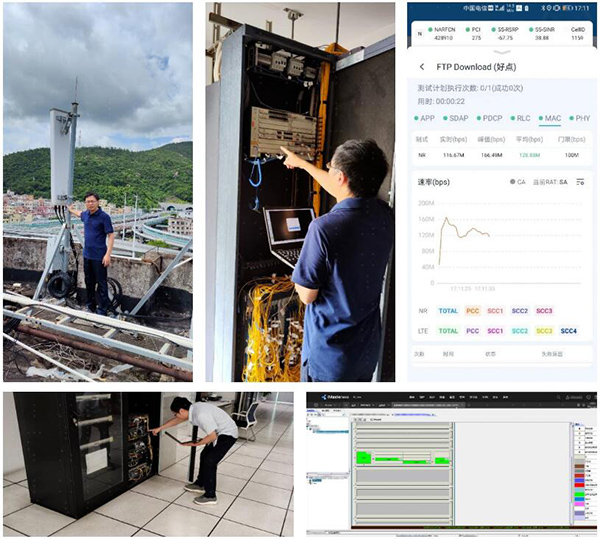This screenshot has width=600, height=539.
Task: Toggle LTE TOTAL series in legend
Action: pyautogui.click(x=448, y=331)
